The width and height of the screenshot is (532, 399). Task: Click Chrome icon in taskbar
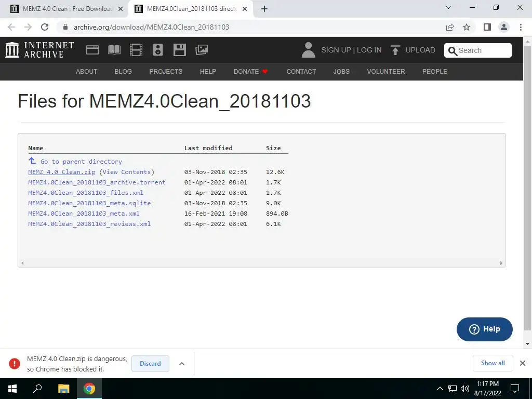click(89, 389)
